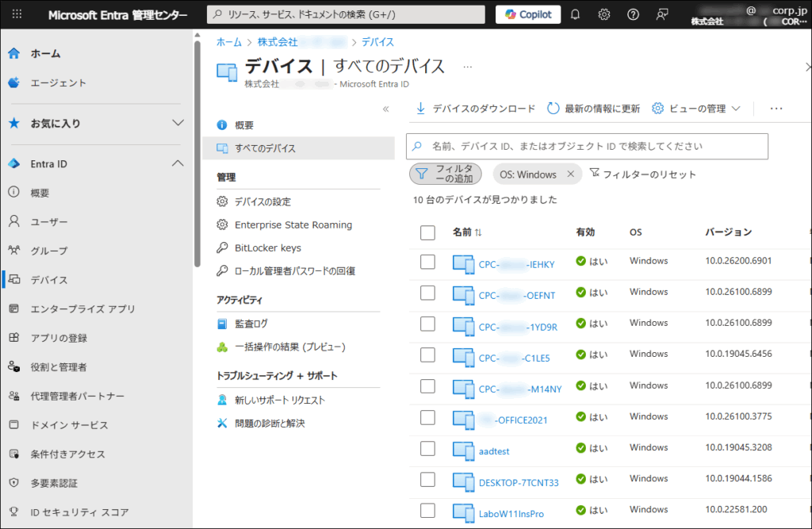Select 監査ログ in the activity section
This screenshot has height=529, width=812.
(x=251, y=324)
